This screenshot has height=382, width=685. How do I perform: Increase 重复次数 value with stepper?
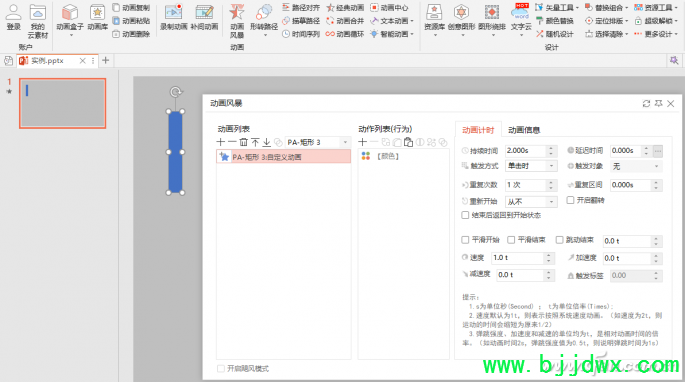pyautogui.click(x=551, y=182)
